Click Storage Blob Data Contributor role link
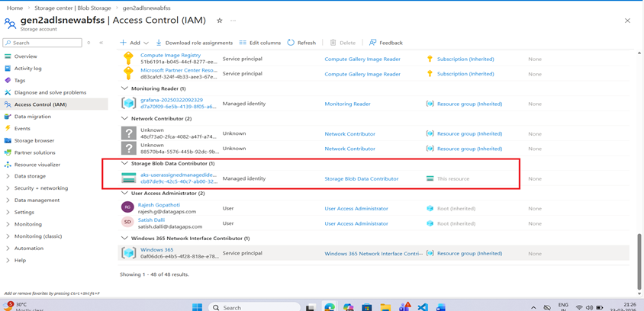This screenshot has width=644, height=311. coord(362,179)
